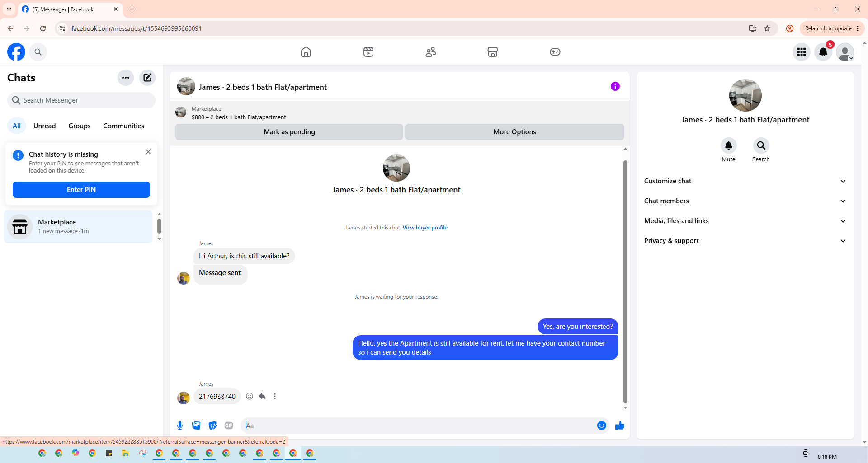This screenshot has height=463, width=868.
Task: Expand Chat members section
Action: [x=745, y=201]
